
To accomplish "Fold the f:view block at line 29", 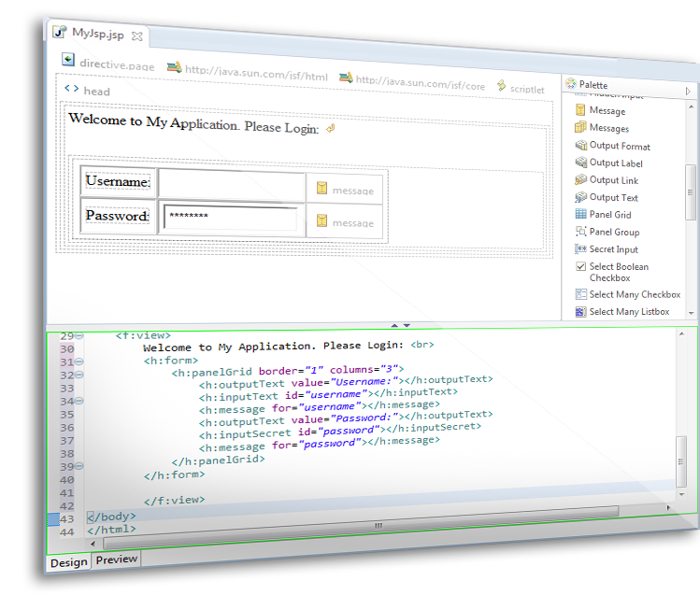I will pyautogui.click(x=79, y=335).
